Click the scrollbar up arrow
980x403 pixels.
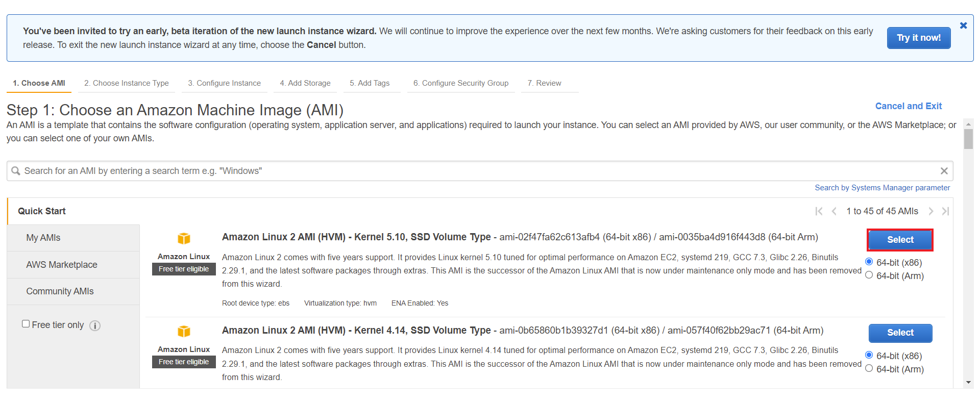[968, 124]
